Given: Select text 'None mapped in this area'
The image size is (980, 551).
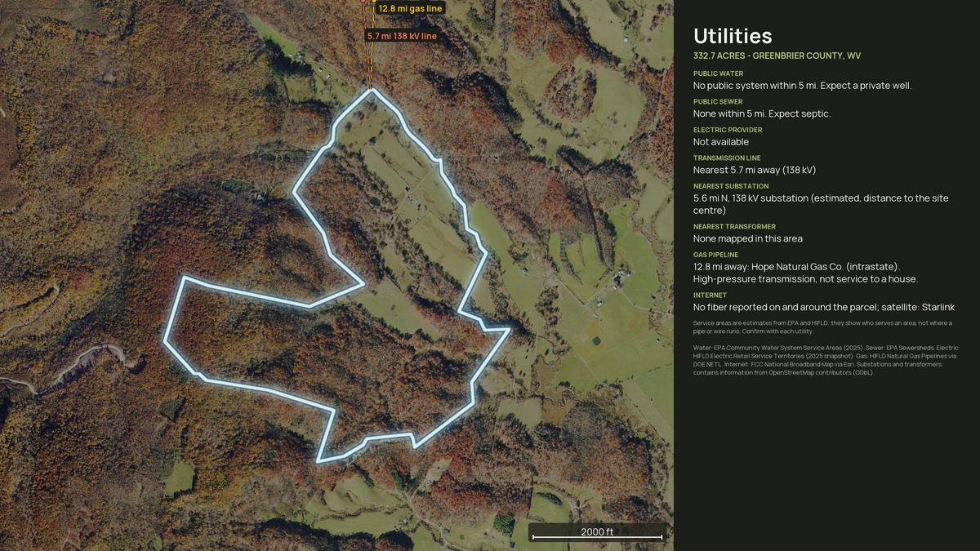Looking at the screenshot, I should point(748,238).
